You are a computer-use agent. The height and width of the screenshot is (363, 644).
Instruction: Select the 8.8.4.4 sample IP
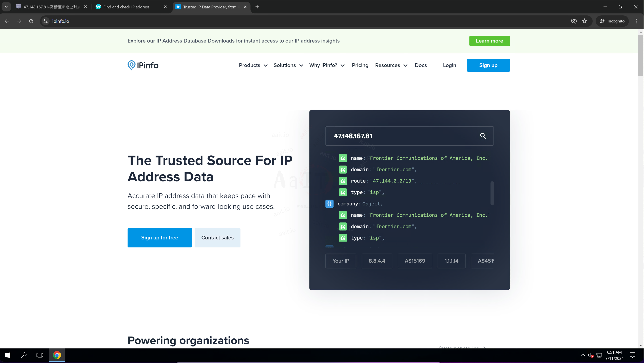tap(377, 261)
